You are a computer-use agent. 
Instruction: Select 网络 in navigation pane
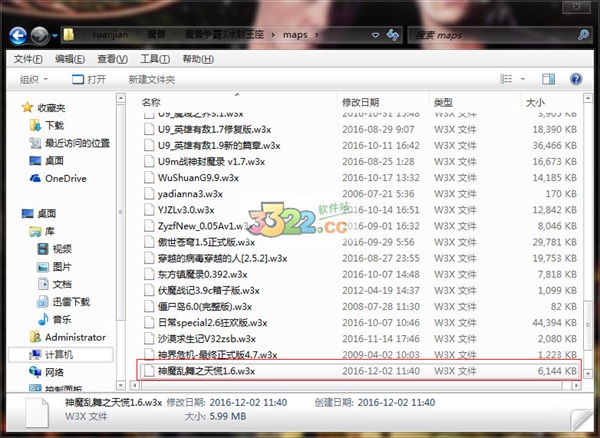47,372
